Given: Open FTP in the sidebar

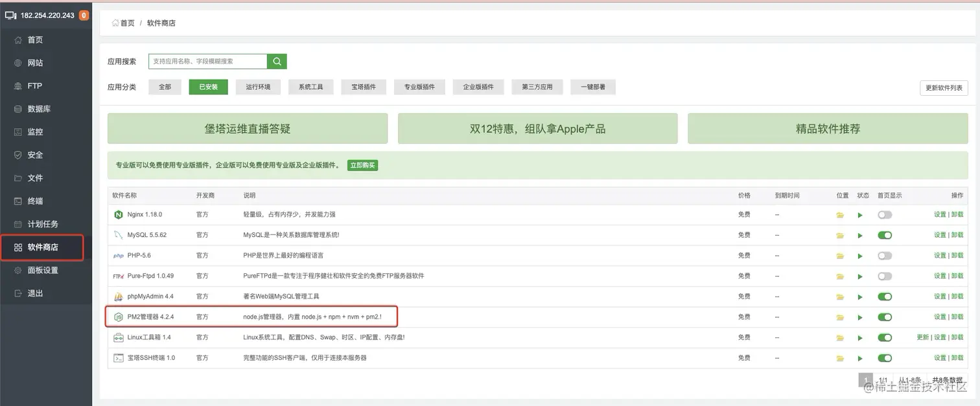Looking at the screenshot, I should [x=46, y=85].
